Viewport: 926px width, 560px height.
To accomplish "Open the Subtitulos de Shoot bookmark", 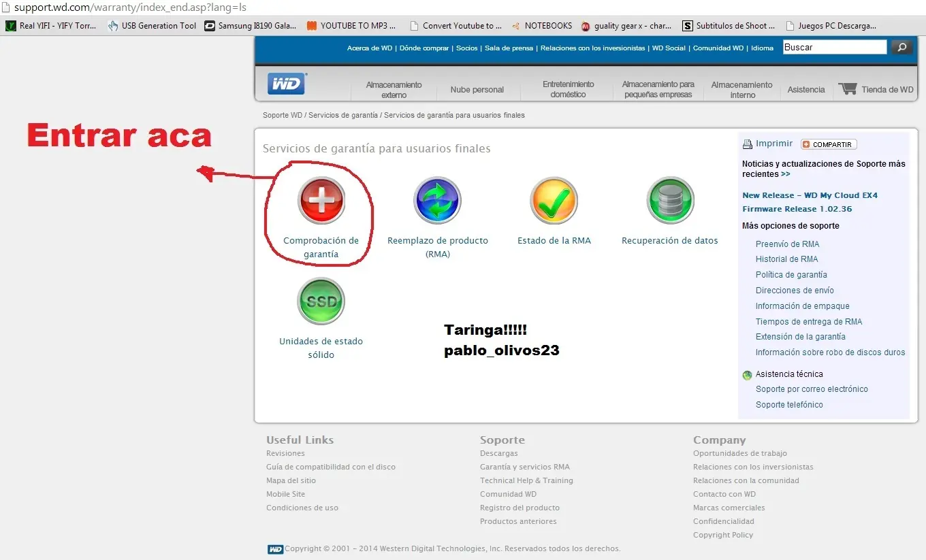I will 729,26.
